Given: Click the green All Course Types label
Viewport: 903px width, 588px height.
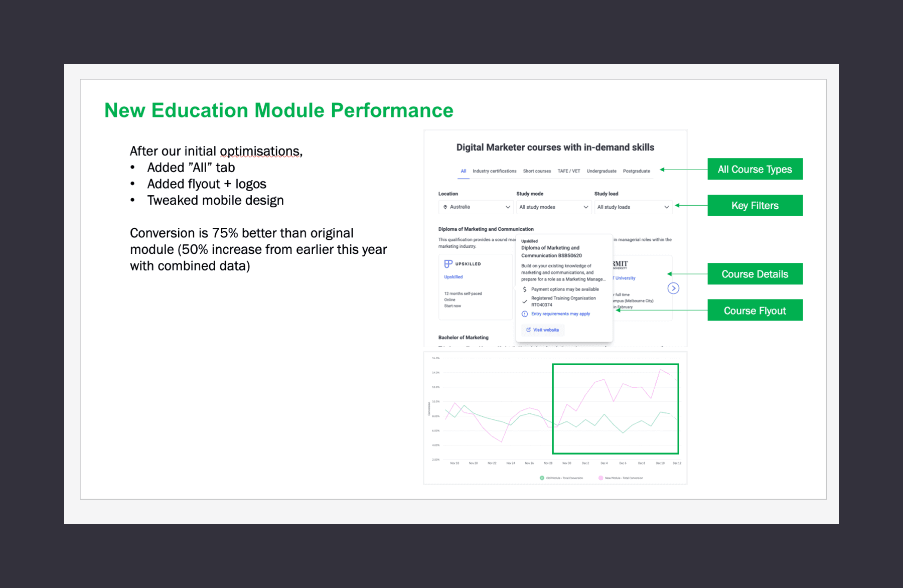Looking at the screenshot, I should click(x=755, y=169).
